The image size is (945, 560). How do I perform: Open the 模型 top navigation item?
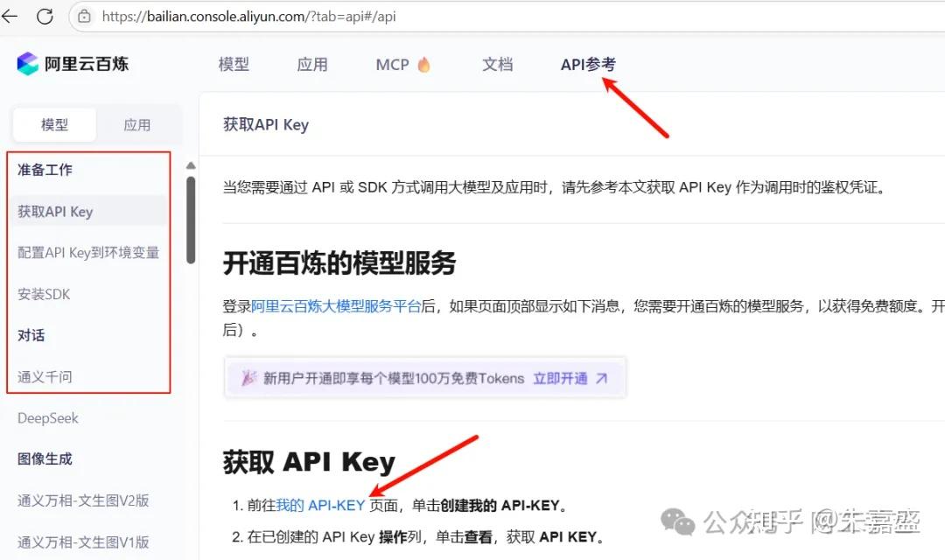coord(234,64)
